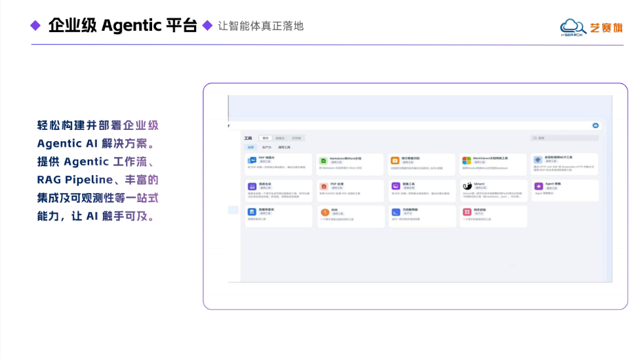644x359 pixels.
Task: Select the 官方 tab
Action: 266,138
